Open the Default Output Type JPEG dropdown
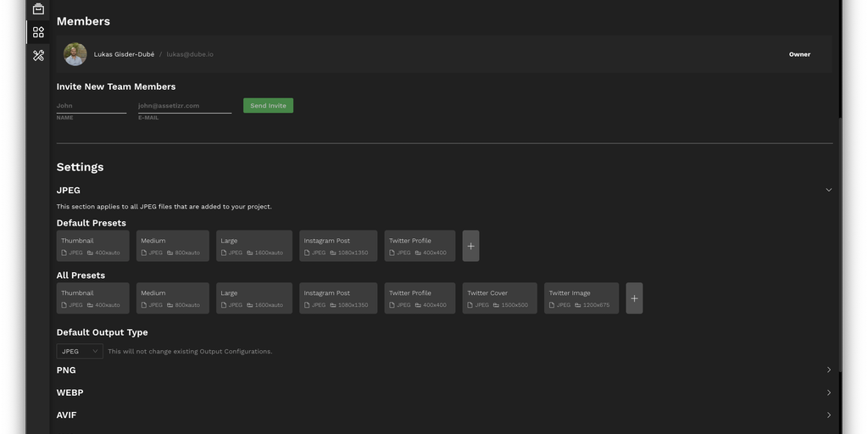 pos(80,351)
